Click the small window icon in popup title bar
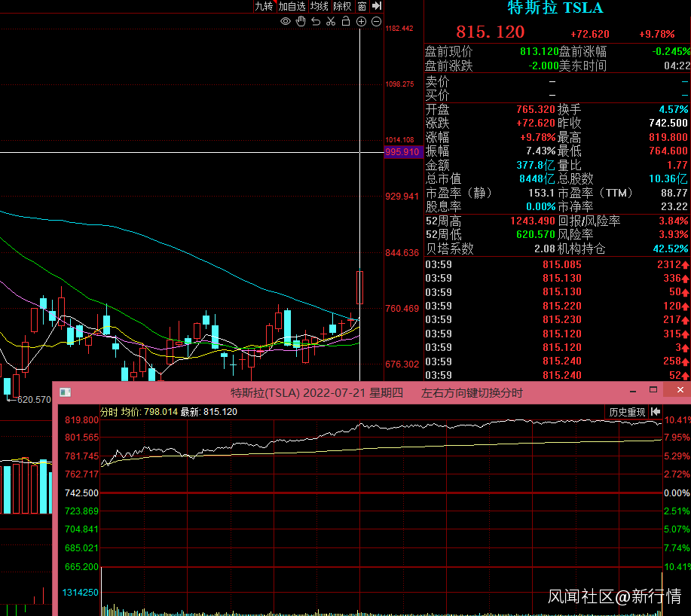This screenshot has height=616, width=691. click(x=66, y=392)
